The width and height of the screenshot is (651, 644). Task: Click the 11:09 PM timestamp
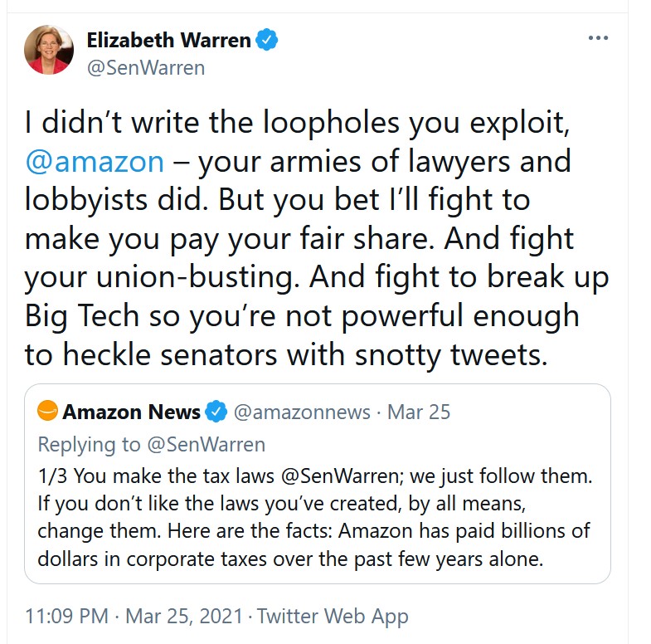(x=67, y=617)
